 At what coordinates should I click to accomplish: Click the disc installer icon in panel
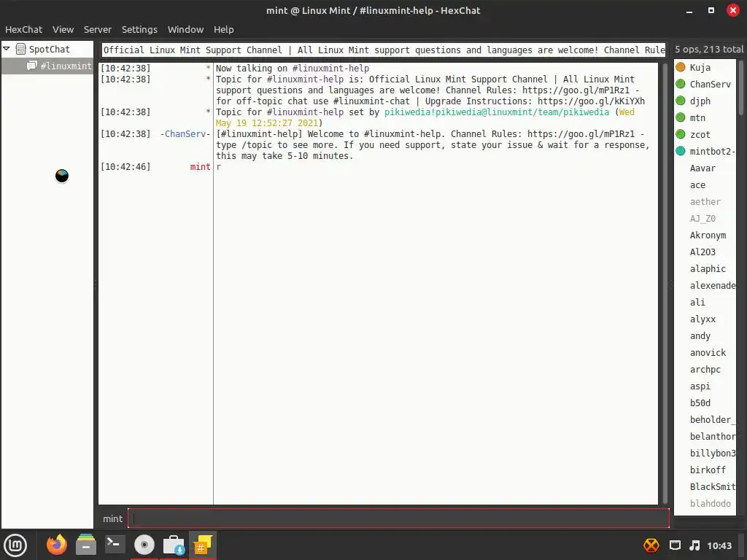[x=144, y=545]
